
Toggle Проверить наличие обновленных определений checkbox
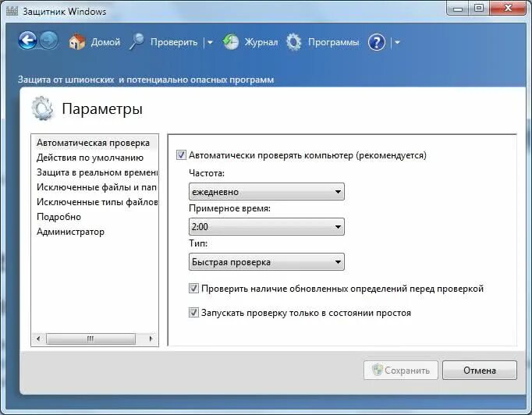[193, 289]
